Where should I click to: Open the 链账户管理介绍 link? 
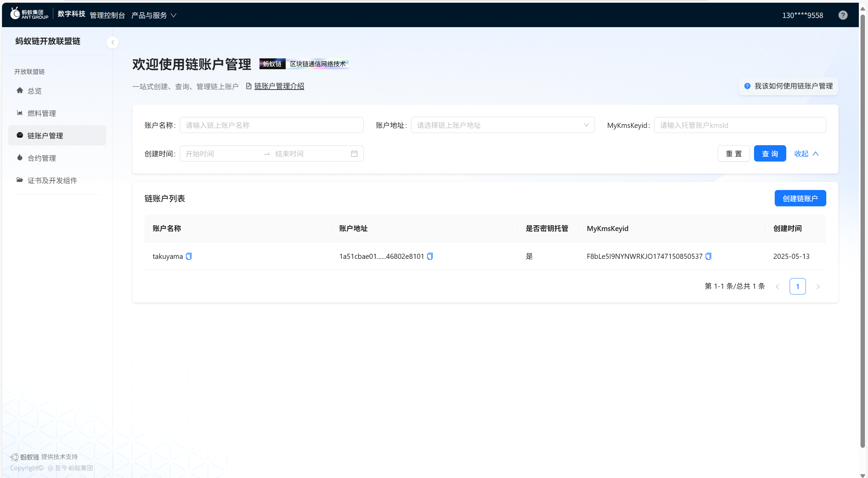pos(279,86)
